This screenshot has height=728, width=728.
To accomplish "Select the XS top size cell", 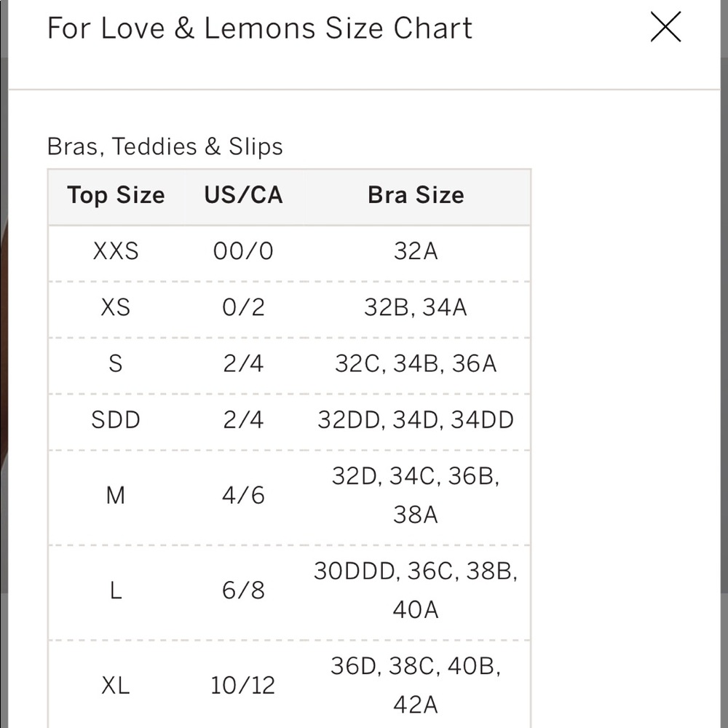I will [116, 307].
